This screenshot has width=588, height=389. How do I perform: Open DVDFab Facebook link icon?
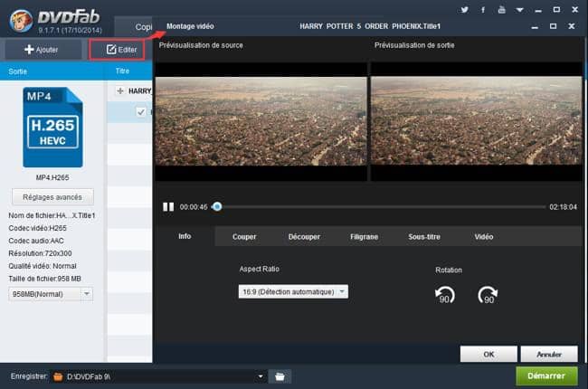483,10
